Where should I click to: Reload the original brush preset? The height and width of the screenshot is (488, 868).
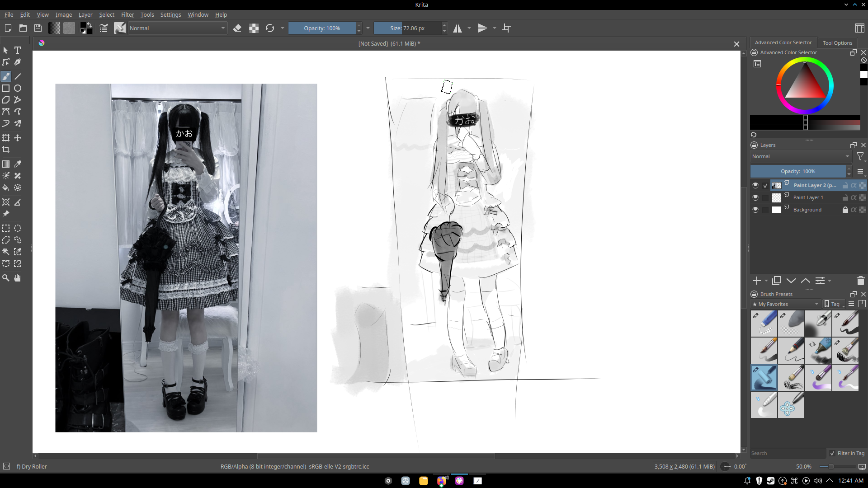pos(270,28)
